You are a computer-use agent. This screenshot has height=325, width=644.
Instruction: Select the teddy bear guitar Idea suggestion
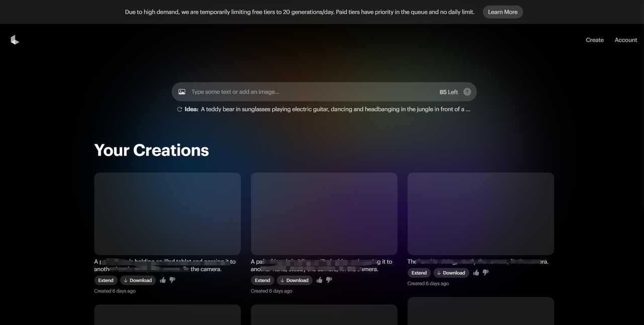[334, 109]
